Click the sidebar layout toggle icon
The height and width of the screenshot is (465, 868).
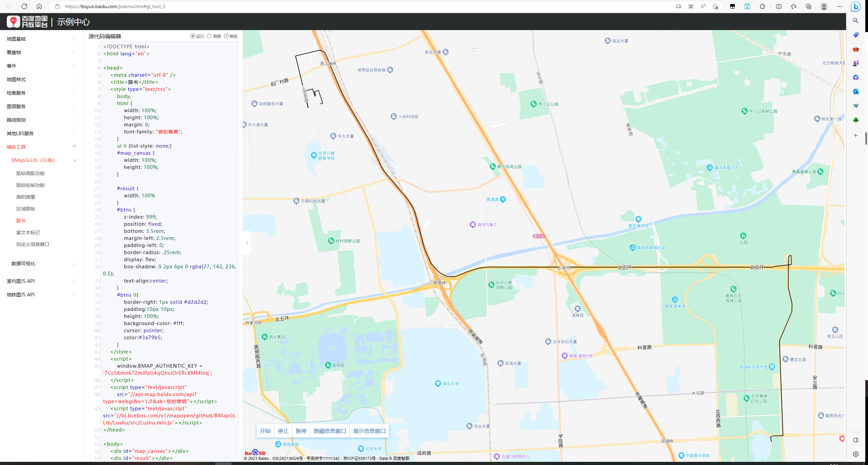855,440
